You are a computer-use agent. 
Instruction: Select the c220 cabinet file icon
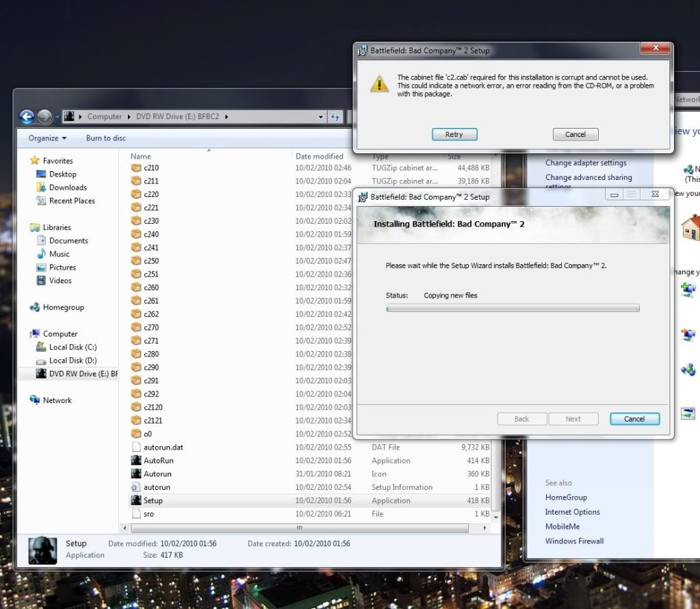(136, 194)
